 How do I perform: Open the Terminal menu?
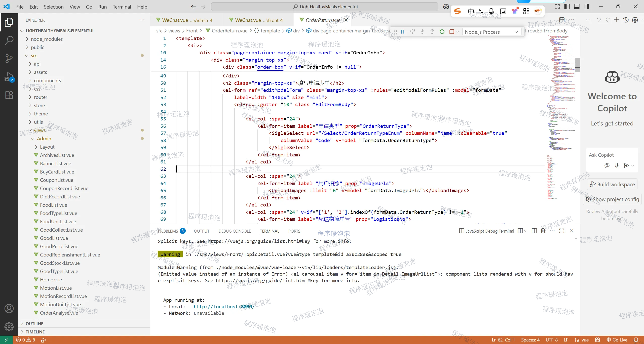122,7
